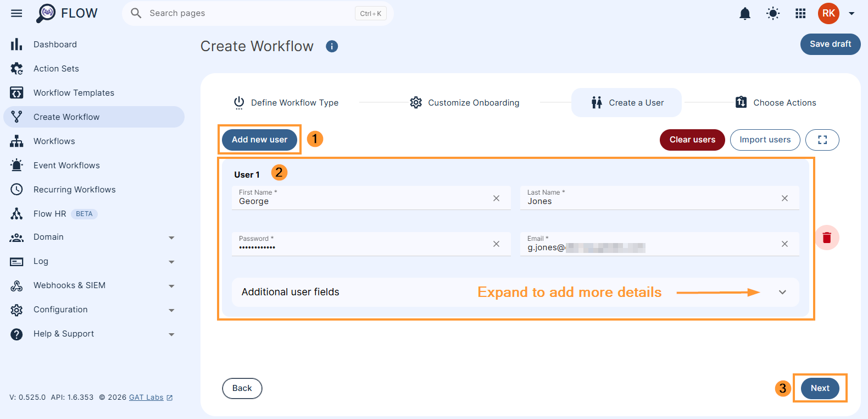Image resolution: width=868 pixels, height=419 pixels.
Task: Click the Event Workflows alarm icon
Action: (x=16, y=166)
